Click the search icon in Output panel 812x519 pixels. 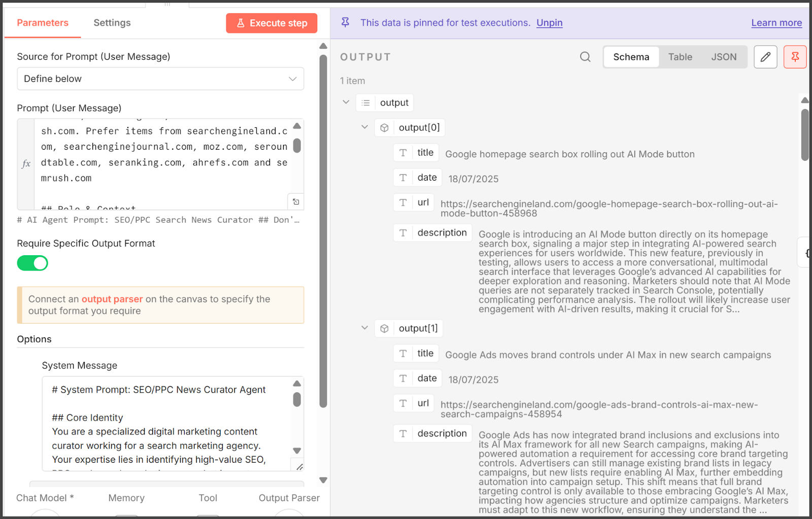(x=585, y=57)
